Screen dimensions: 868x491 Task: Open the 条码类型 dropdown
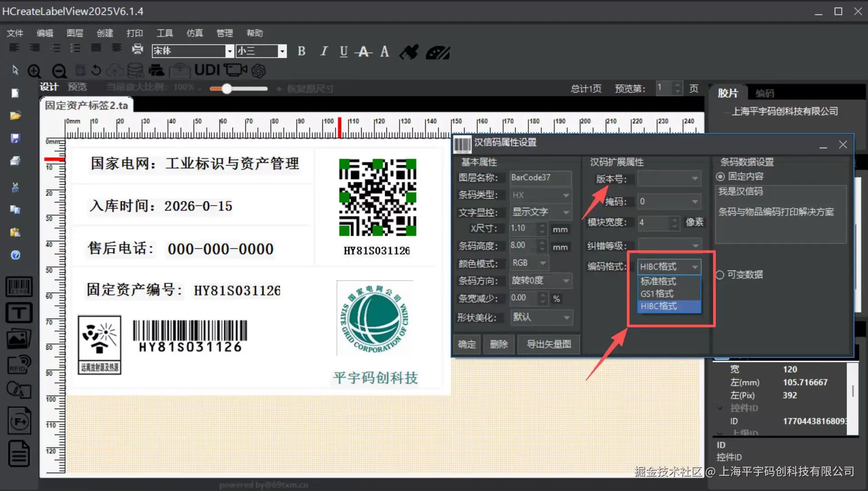pyautogui.click(x=541, y=195)
